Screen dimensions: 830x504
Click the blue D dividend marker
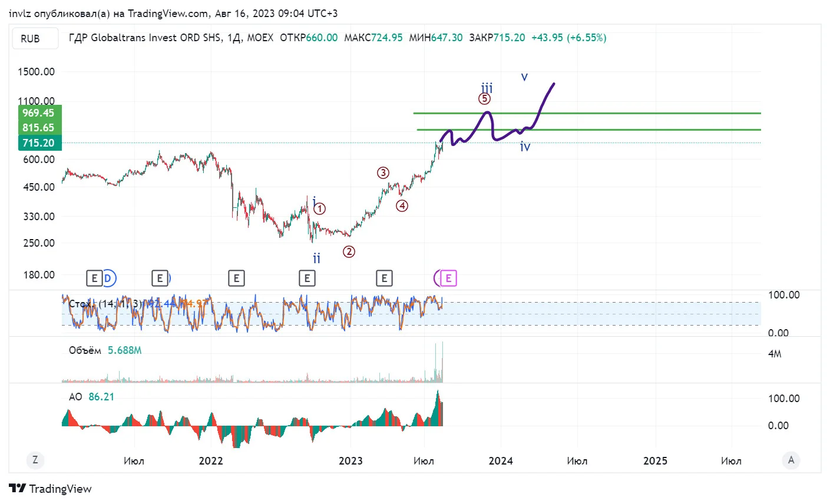108,278
